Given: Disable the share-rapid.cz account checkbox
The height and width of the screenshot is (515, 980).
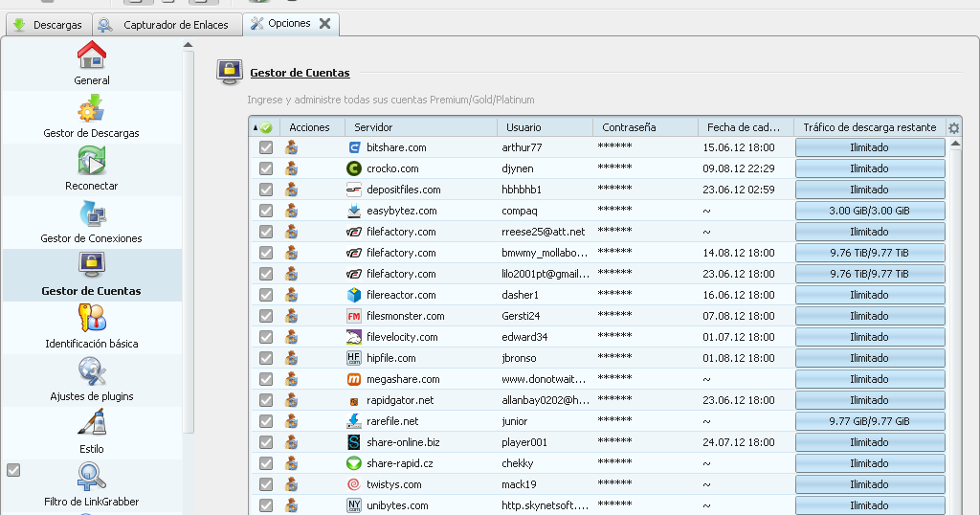Looking at the screenshot, I should [266, 463].
